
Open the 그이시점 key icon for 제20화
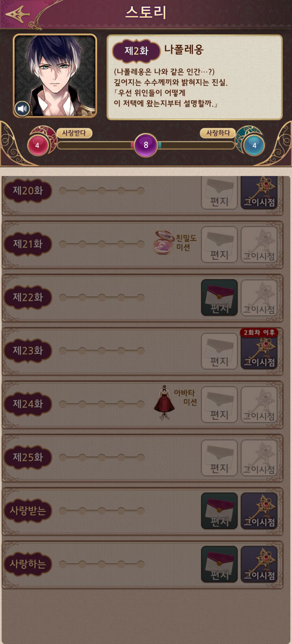point(259,193)
